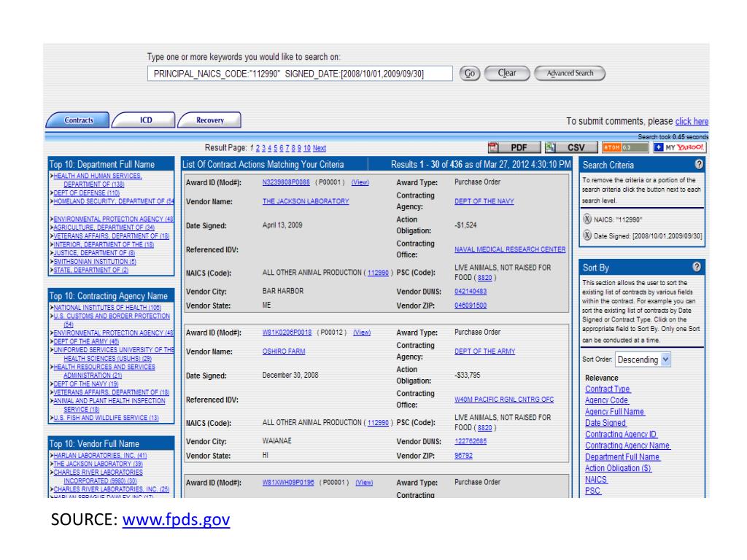747x560 pixels.
Task: Open Search Criteria help question mark
Action: pos(698,164)
